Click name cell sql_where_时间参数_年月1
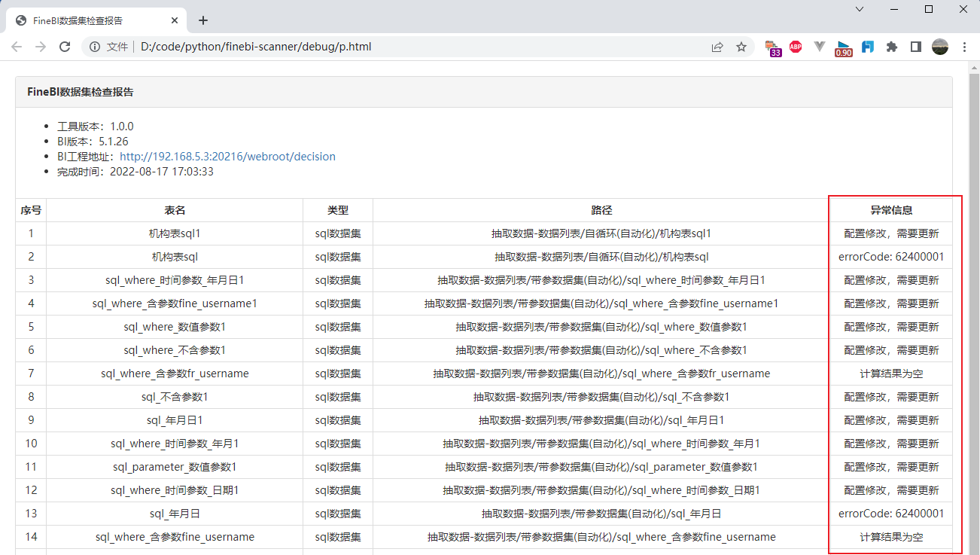Image resolution: width=980 pixels, height=555 pixels. (x=175, y=444)
